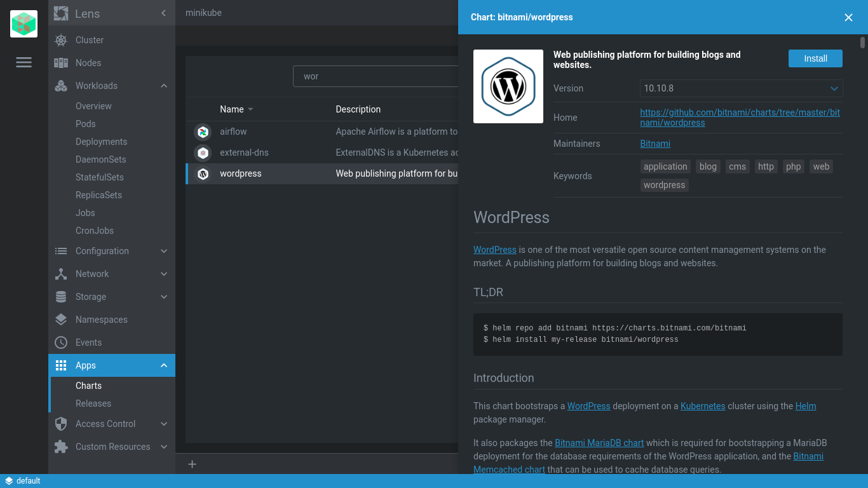This screenshot has height=488, width=868.
Task: Click the Custom Resources puzzle icon
Action: click(61, 447)
